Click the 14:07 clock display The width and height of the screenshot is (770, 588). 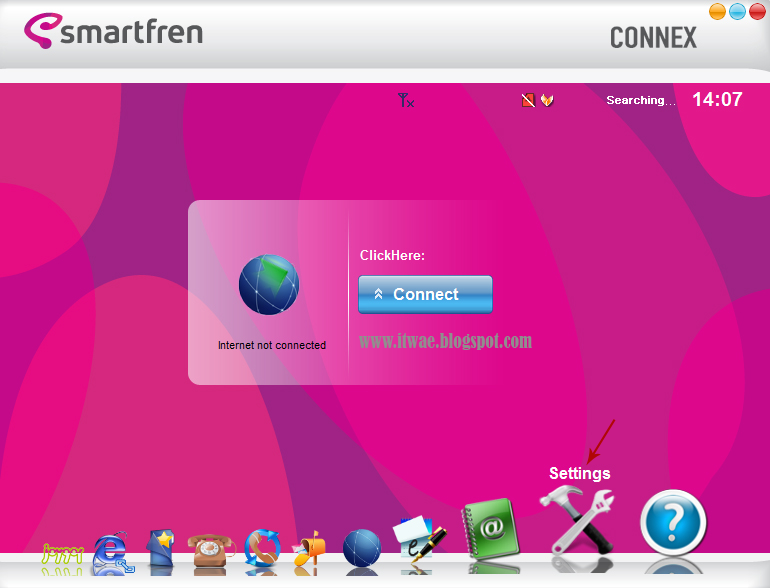click(x=717, y=99)
